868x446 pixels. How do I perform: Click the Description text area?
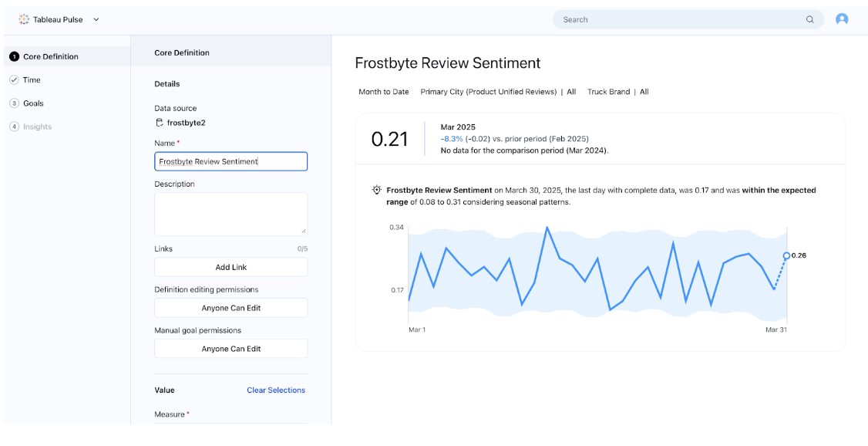pos(230,214)
